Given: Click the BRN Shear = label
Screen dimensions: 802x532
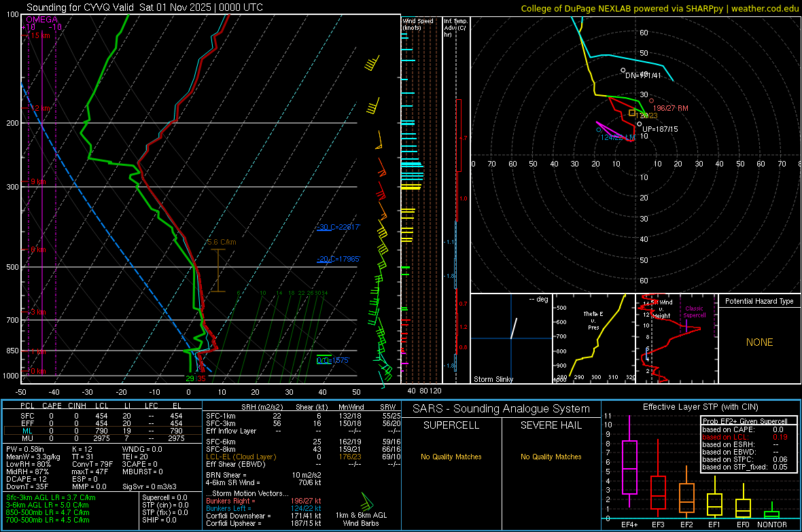Looking at the screenshot, I should pos(226,475).
